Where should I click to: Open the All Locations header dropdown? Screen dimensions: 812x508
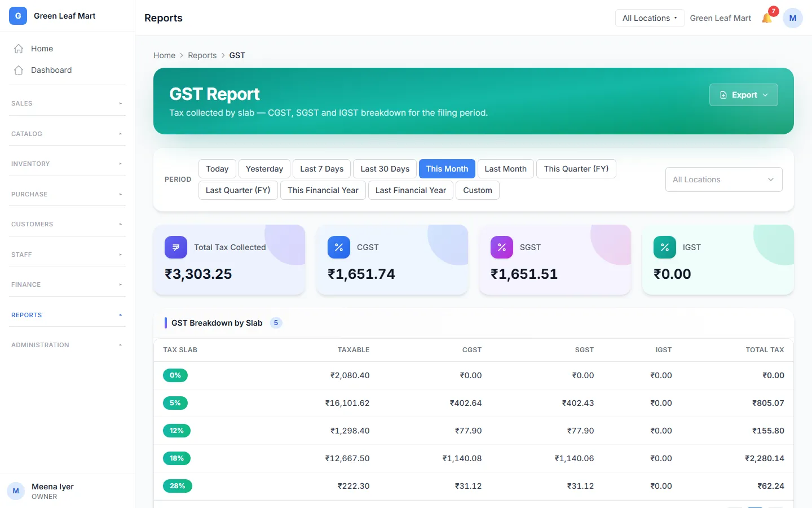coord(650,18)
